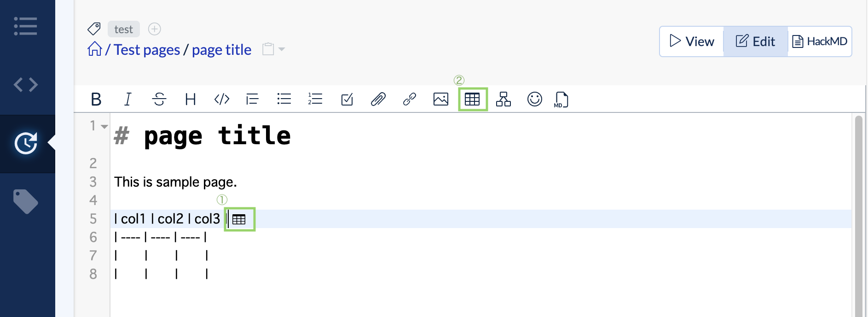Insert a checkbox task list
This screenshot has width=868, height=317.
[x=347, y=99]
